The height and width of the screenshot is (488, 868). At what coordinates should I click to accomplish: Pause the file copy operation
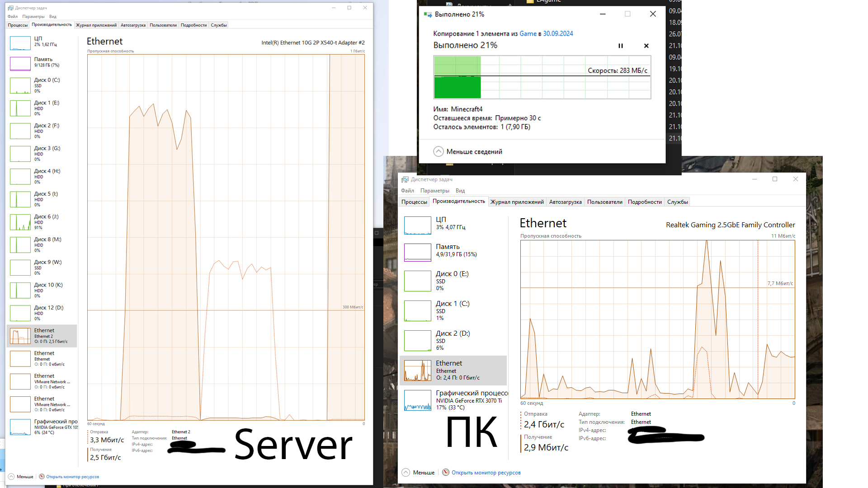click(621, 46)
